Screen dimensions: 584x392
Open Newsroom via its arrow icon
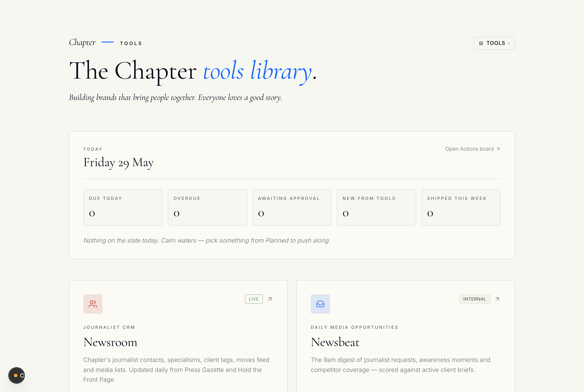coord(270,299)
